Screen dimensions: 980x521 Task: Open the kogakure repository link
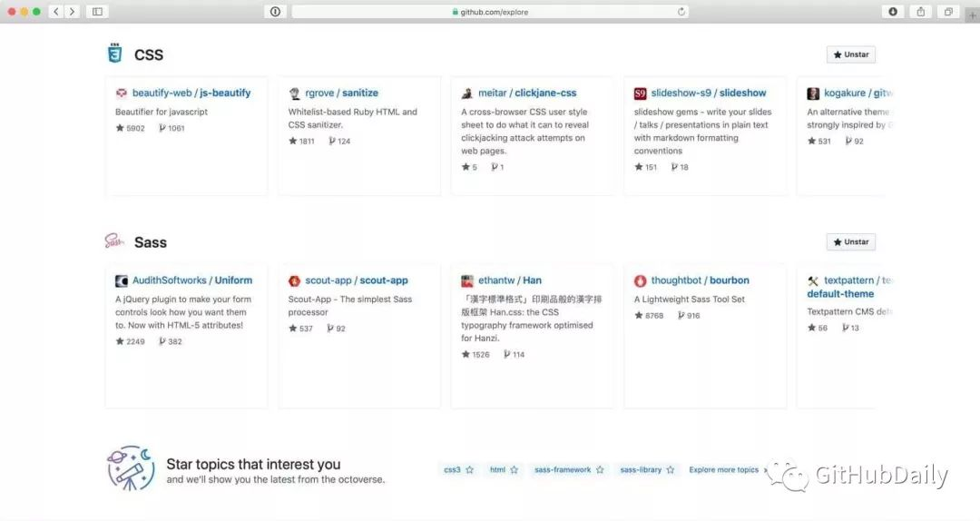(857, 93)
